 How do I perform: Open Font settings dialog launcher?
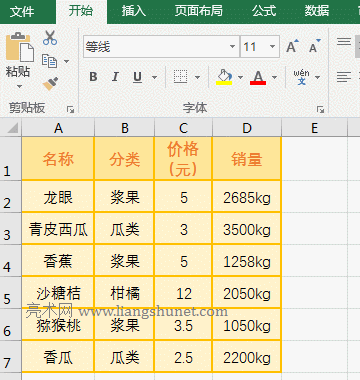pos(320,109)
